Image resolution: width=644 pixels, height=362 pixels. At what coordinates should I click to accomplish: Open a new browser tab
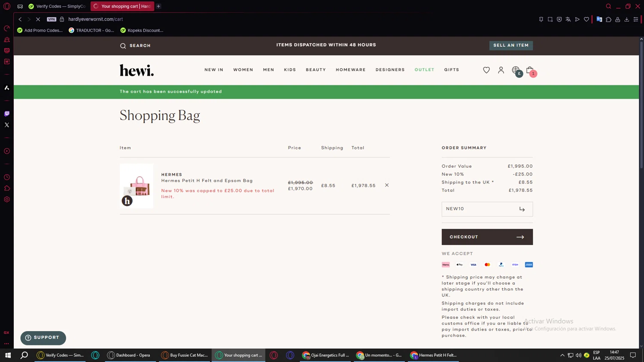[x=158, y=6]
